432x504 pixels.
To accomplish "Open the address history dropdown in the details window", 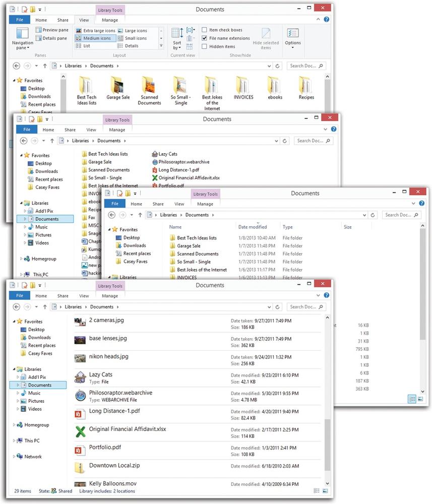I will click(x=364, y=215).
